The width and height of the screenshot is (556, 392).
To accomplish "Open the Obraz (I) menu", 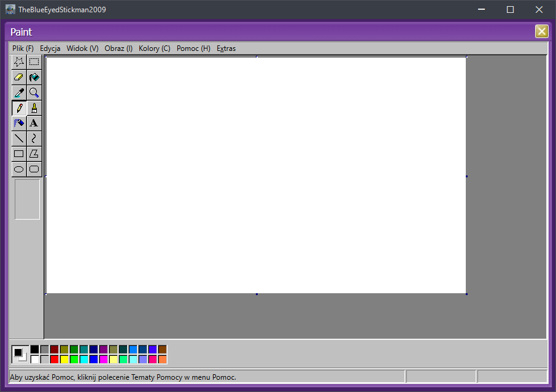I will [x=118, y=48].
